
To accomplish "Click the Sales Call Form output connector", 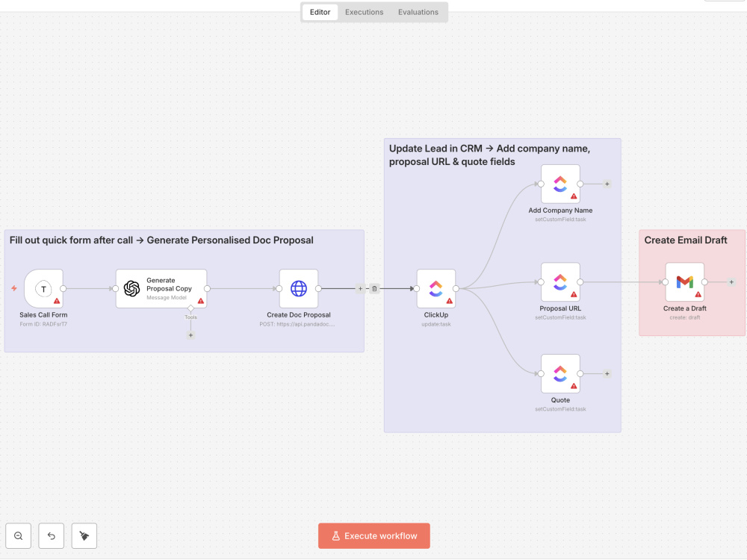I will pos(63,288).
